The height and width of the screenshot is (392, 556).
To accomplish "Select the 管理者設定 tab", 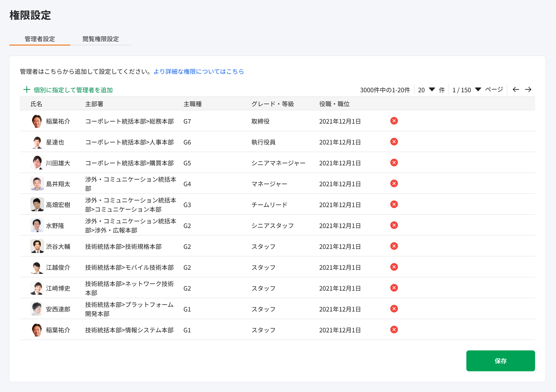I will click(40, 39).
